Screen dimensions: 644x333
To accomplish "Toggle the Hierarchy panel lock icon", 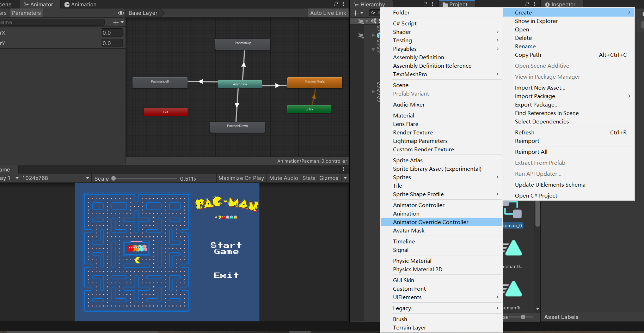I will [425, 4].
